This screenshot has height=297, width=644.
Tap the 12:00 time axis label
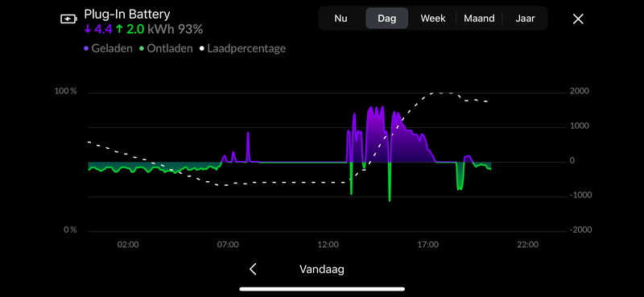click(x=328, y=245)
